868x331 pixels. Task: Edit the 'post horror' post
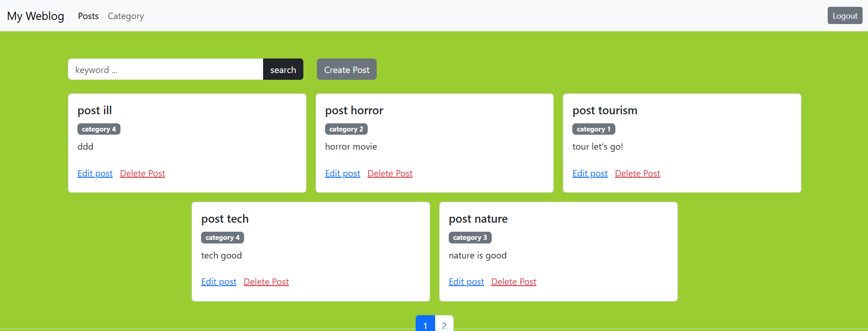click(x=342, y=173)
